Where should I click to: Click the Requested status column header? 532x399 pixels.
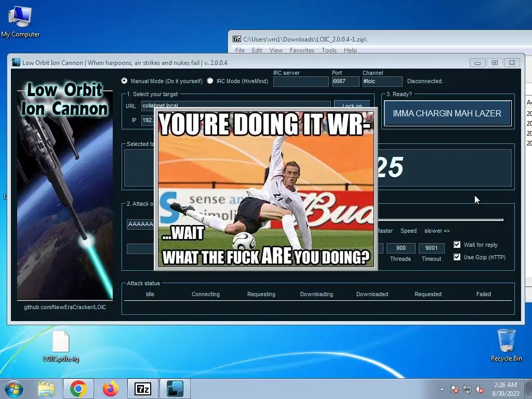coord(428,294)
